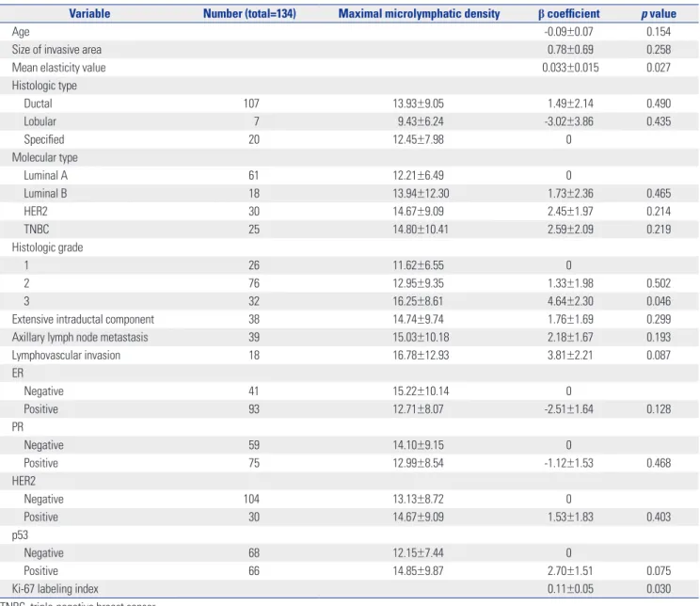Click the number 104 for HER2 Negative
Viewport: 700px width, 606px height.
(x=251, y=499)
